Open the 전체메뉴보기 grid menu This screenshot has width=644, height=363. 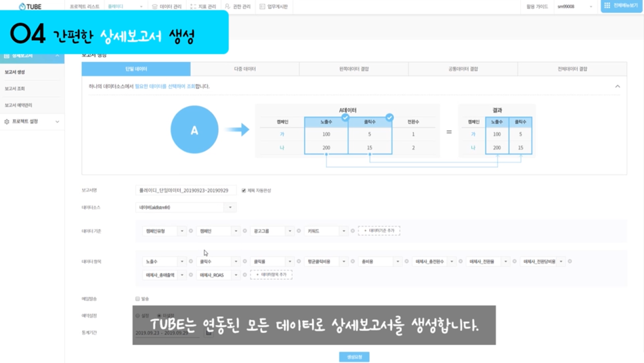coord(621,6)
